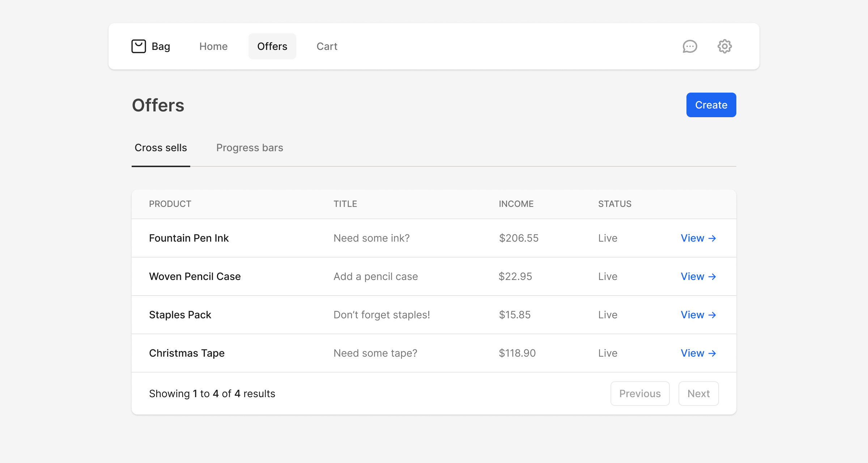
Task: View the Christmas Tape offer
Action: (693, 353)
